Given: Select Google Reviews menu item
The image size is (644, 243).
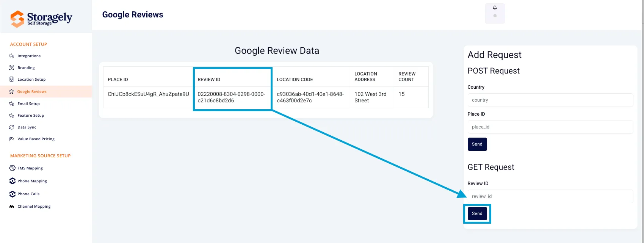Looking at the screenshot, I should (x=32, y=92).
